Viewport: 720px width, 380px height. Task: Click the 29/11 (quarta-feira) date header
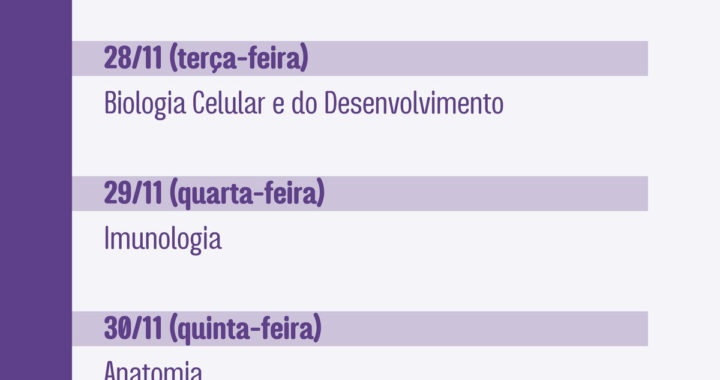pos(360,193)
